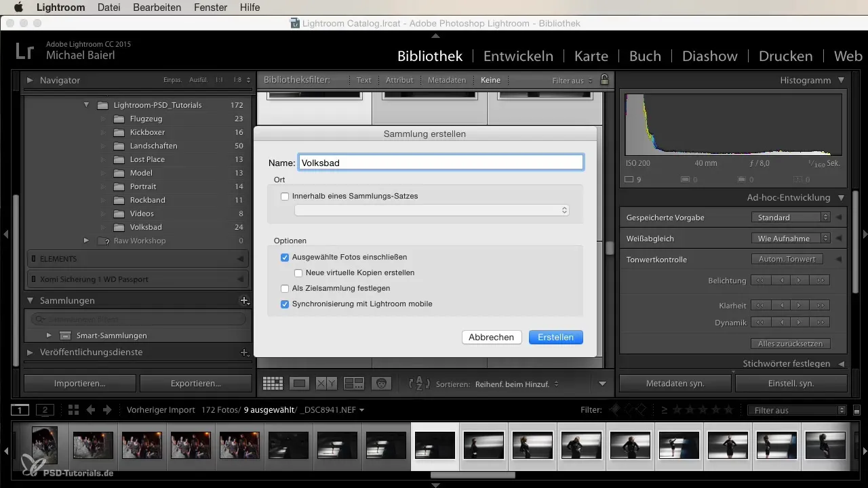The image size is (868, 488).
Task: Go back with left arrow
Action: (x=90, y=410)
